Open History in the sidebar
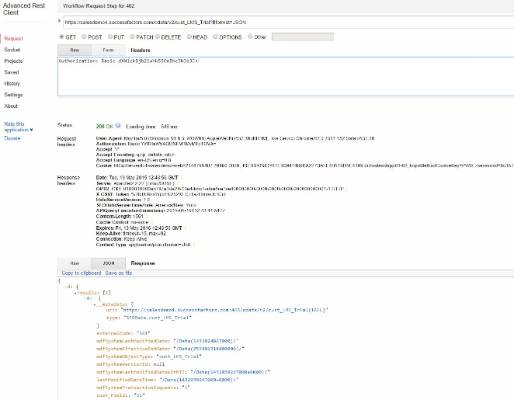The image size is (514, 400). tap(12, 83)
